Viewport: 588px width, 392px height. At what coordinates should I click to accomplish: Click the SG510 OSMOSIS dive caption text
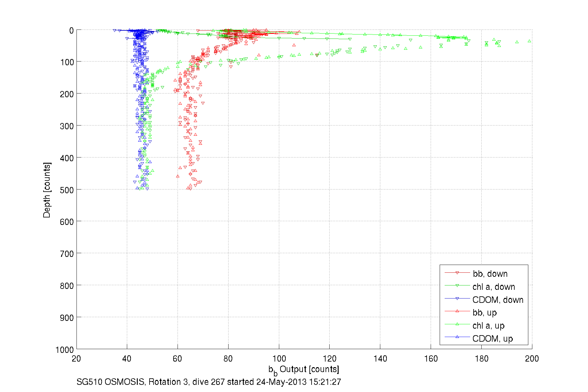(x=209, y=382)
